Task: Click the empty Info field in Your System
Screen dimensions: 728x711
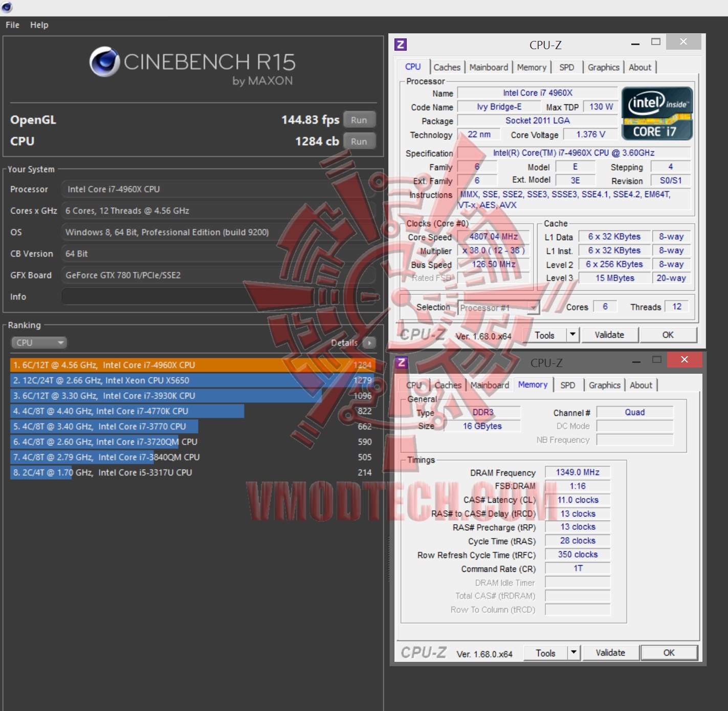Action: (x=218, y=296)
